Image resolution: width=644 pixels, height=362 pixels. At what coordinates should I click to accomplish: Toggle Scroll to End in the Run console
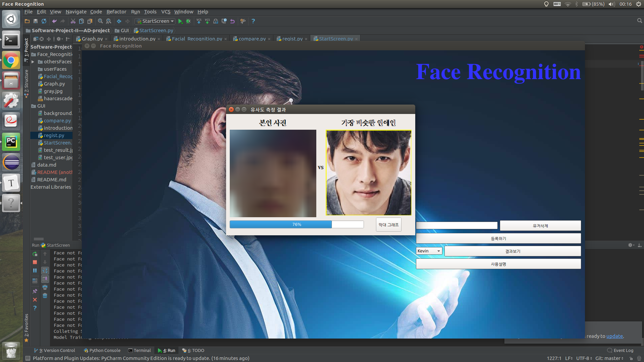point(45,279)
